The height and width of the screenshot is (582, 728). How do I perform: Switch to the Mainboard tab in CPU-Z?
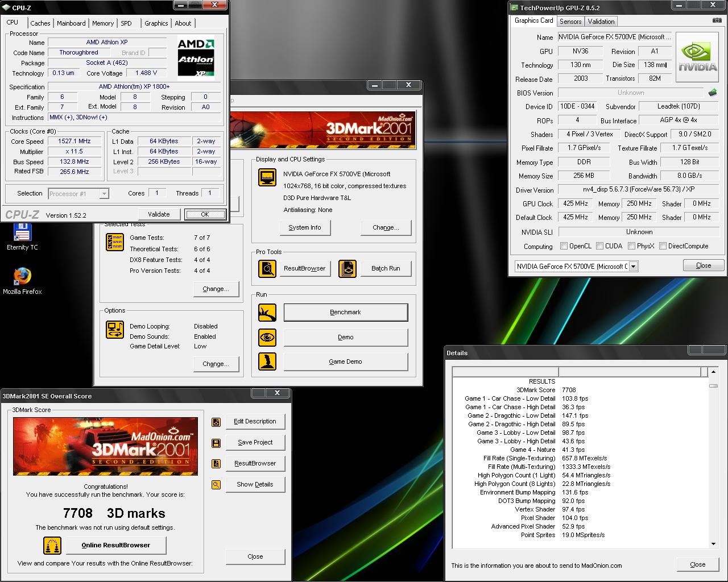coord(71,23)
